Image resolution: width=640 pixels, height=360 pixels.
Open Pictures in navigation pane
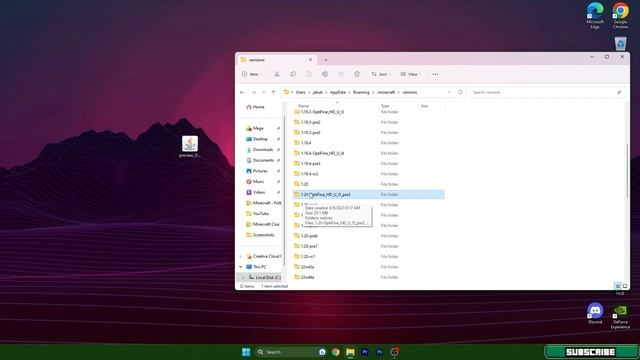[261, 171]
